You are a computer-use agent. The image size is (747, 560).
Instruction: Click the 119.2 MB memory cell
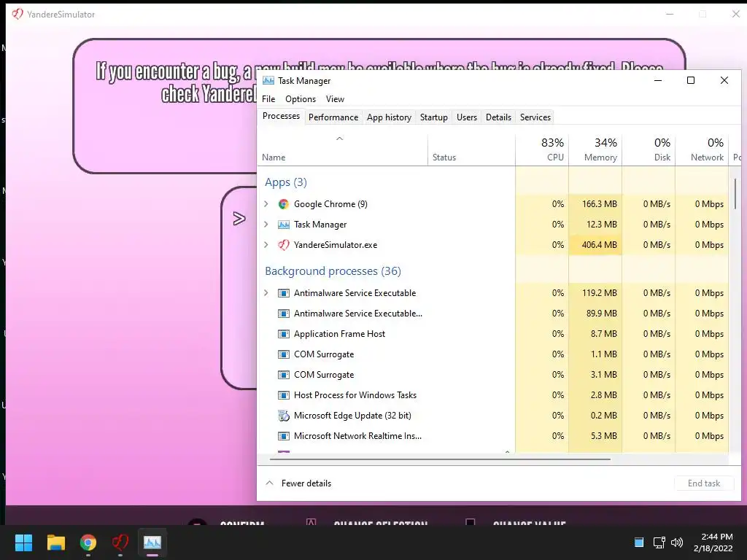[x=595, y=293]
